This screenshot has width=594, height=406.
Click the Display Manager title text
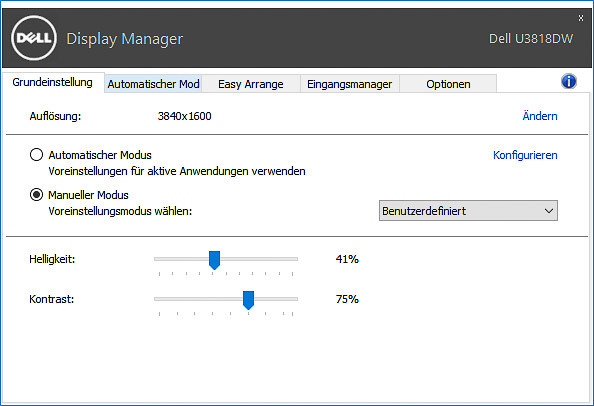(x=125, y=39)
